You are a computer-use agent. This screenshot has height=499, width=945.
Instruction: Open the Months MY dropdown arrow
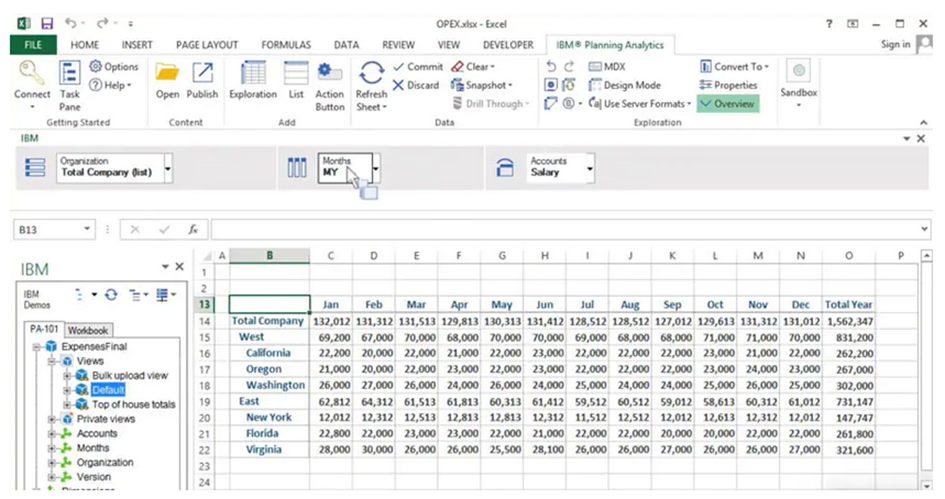point(376,168)
